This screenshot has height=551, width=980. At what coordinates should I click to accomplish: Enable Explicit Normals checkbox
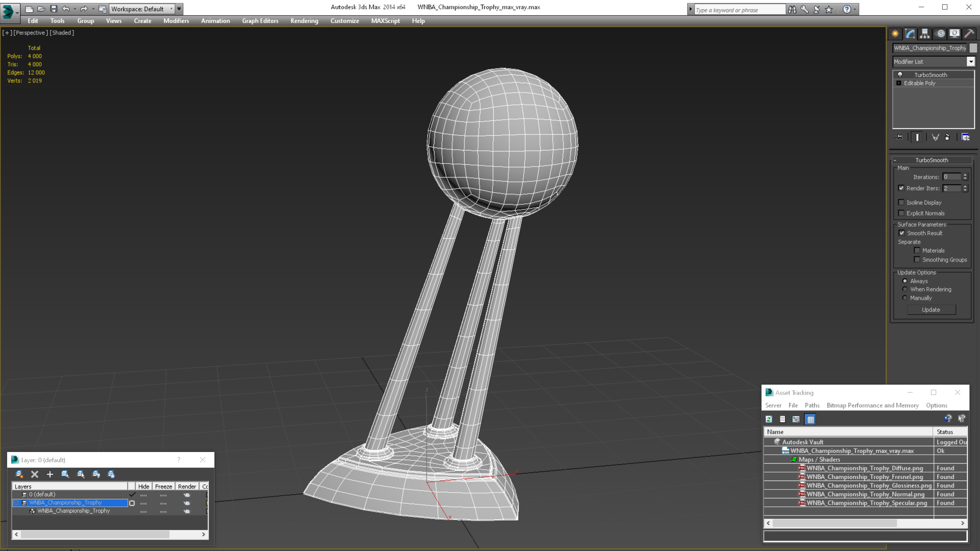(902, 213)
